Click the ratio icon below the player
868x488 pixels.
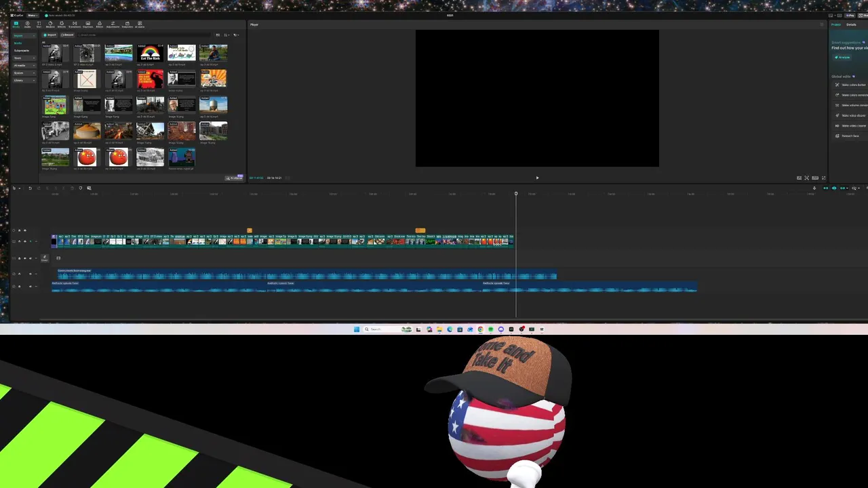(815, 178)
